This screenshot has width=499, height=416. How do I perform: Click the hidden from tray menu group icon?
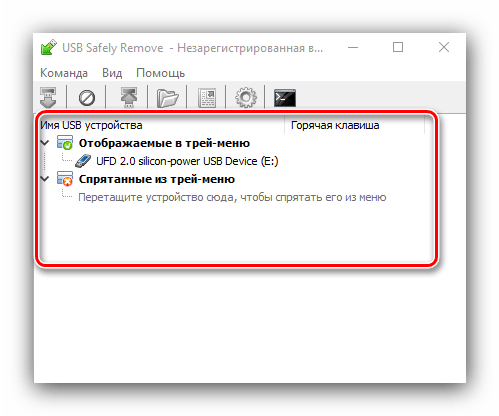pos(65,179)
